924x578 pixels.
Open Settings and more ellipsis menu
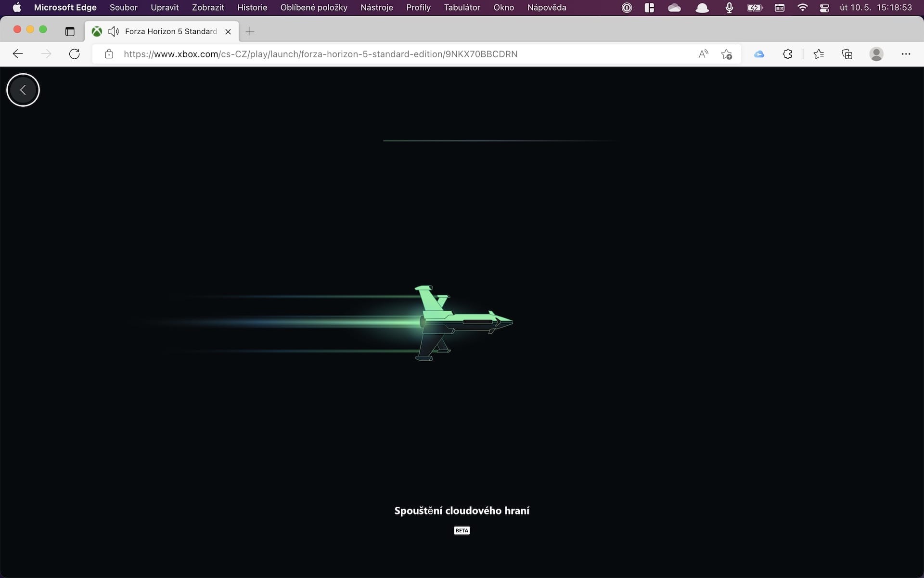tap(906, 54)
